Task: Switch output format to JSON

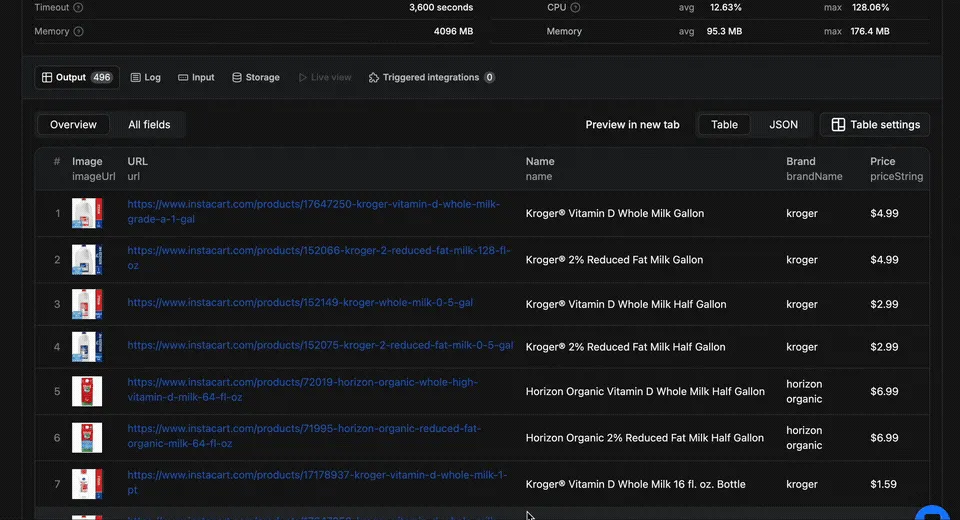Action: pos(783,125)
